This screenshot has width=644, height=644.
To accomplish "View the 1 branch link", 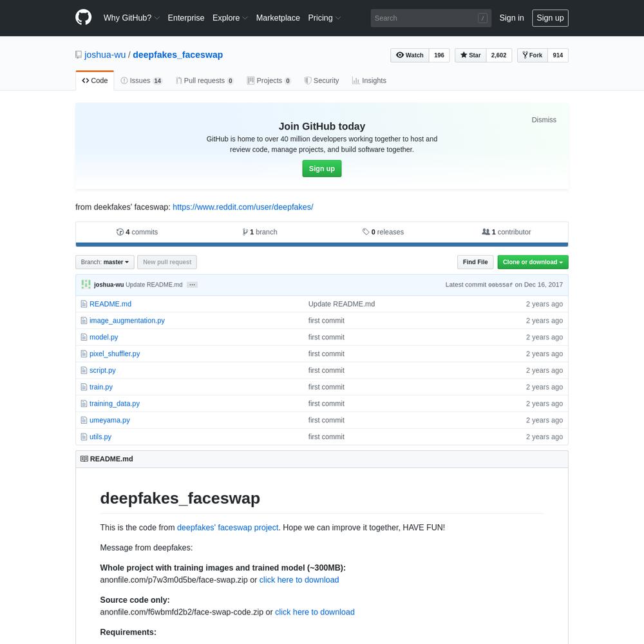I will [x=260, y=232].
